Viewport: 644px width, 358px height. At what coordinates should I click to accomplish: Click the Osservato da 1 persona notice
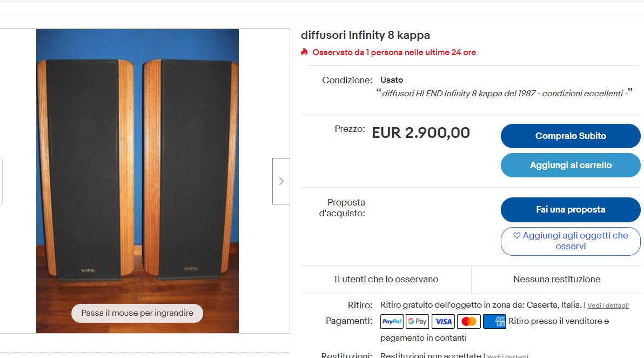(x=394, y=52)
